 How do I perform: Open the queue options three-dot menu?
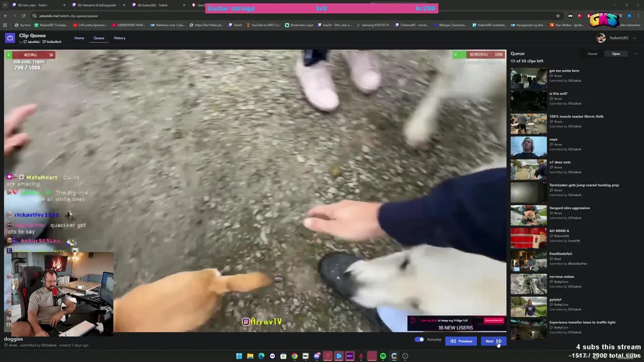point(636,54)
